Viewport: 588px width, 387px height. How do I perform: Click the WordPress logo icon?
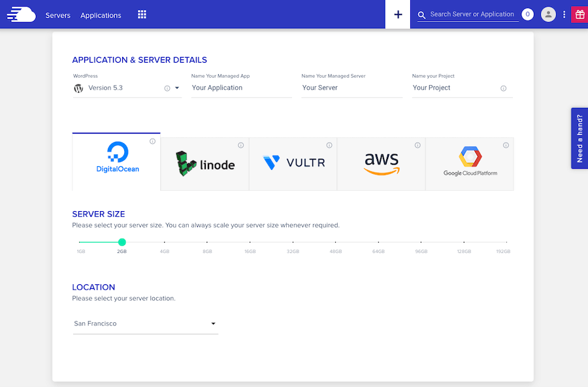78,88
